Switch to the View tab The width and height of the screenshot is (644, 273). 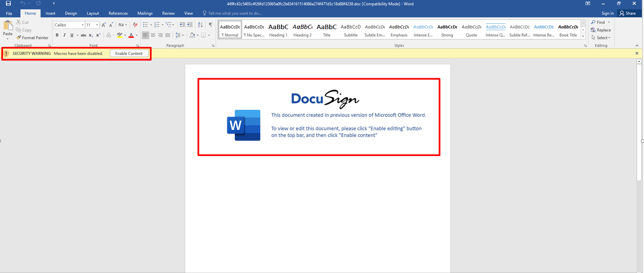[x=188, y=13]
